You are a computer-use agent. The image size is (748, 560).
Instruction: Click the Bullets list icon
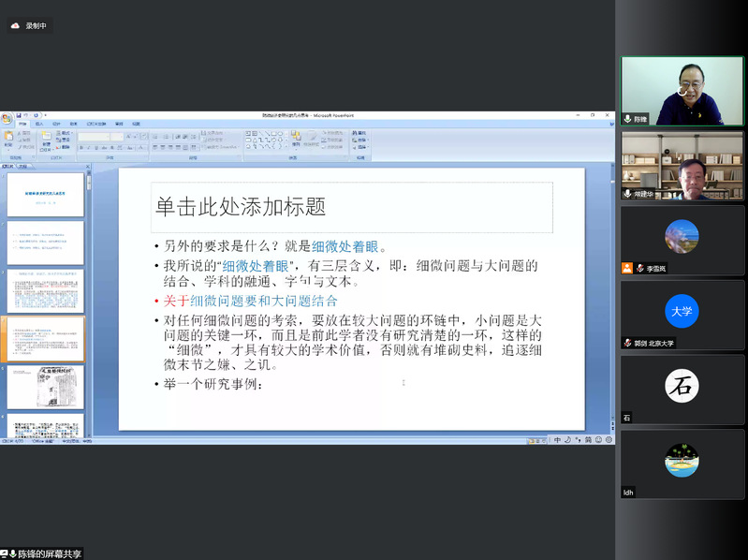coord(155,137)
